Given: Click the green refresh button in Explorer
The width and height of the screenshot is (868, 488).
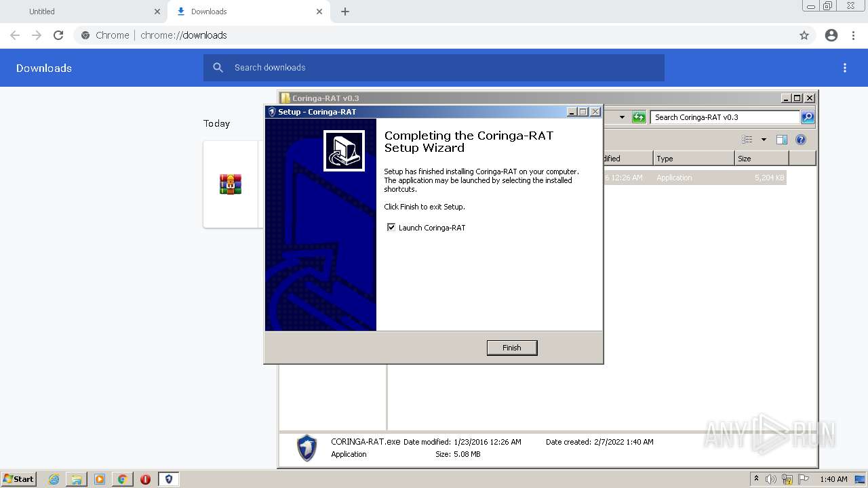Looking at the screenshot, I should tap(639, 117).
